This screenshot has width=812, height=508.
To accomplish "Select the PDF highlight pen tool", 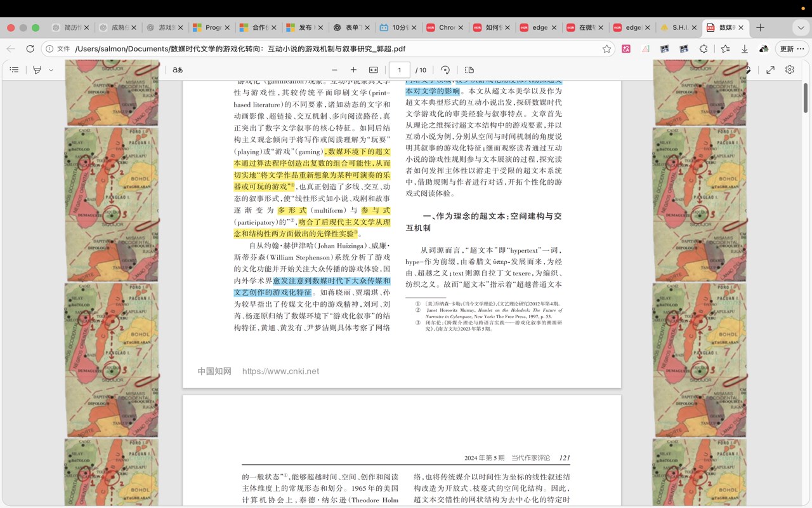I will 37,70.
